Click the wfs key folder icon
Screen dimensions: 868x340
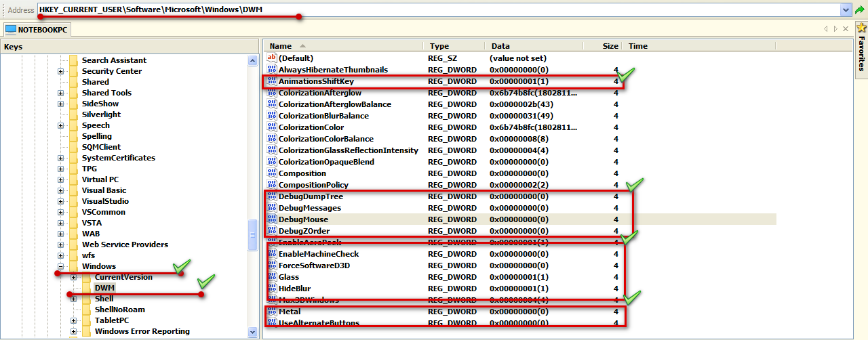coord(74,255)
